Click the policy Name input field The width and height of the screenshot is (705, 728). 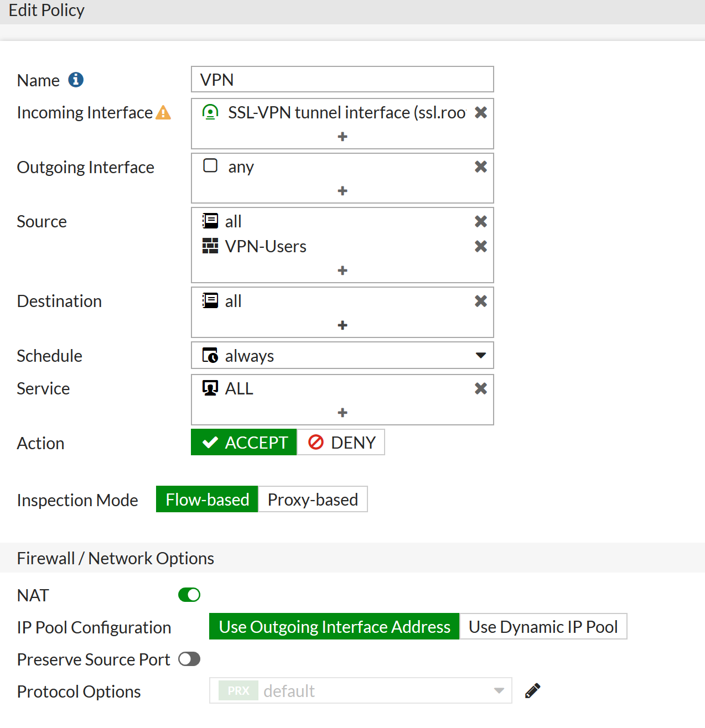tap(342, 80)
